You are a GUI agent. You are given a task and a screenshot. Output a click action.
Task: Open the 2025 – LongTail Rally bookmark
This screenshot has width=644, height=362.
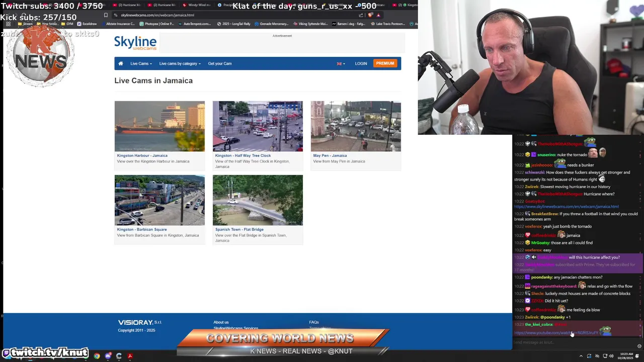click(233, 24)
